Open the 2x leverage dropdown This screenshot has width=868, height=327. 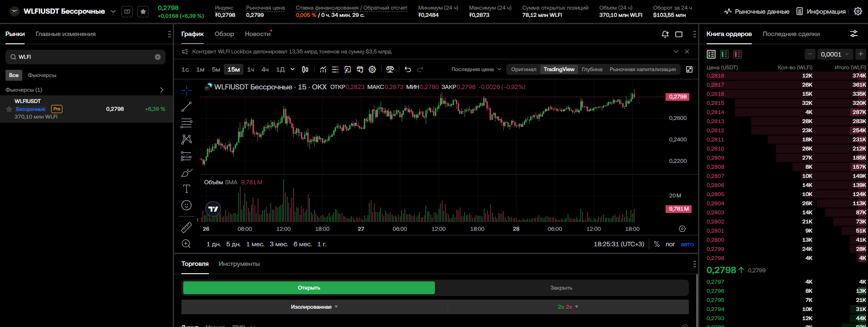point(568,307)
